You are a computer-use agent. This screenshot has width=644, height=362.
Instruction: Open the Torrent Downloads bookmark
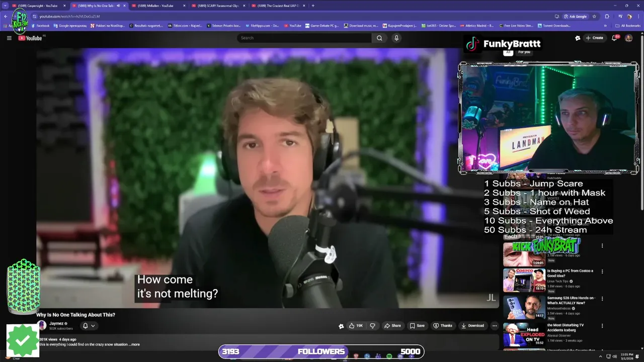click(x=554, y=26)
